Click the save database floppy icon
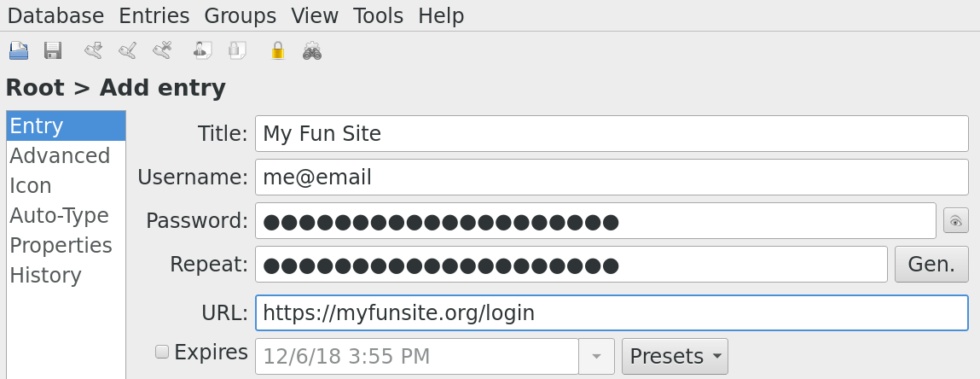This screenshot has width=980, height=379. [x=53, y=51]
